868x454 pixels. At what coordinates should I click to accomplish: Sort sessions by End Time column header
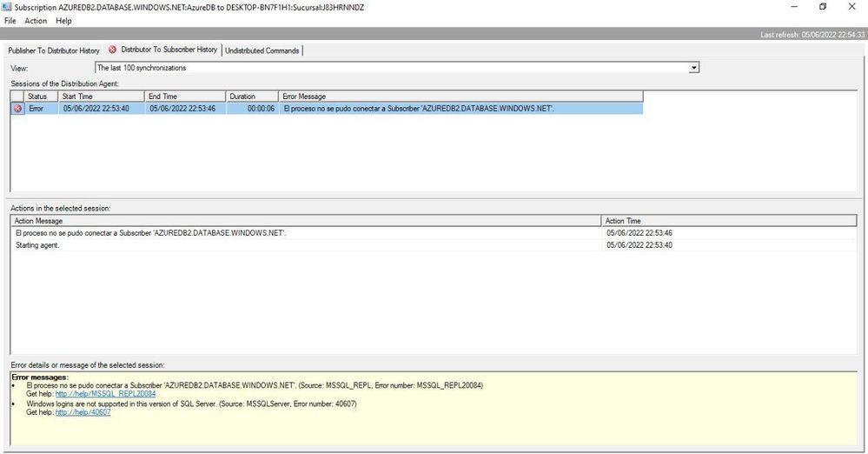tap(185, 97)
